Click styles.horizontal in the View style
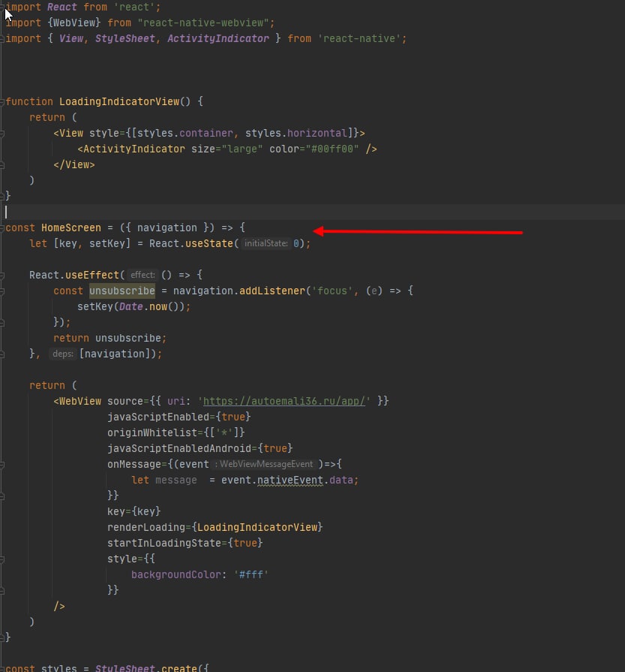The image size is (625, 672). point(296,133)
